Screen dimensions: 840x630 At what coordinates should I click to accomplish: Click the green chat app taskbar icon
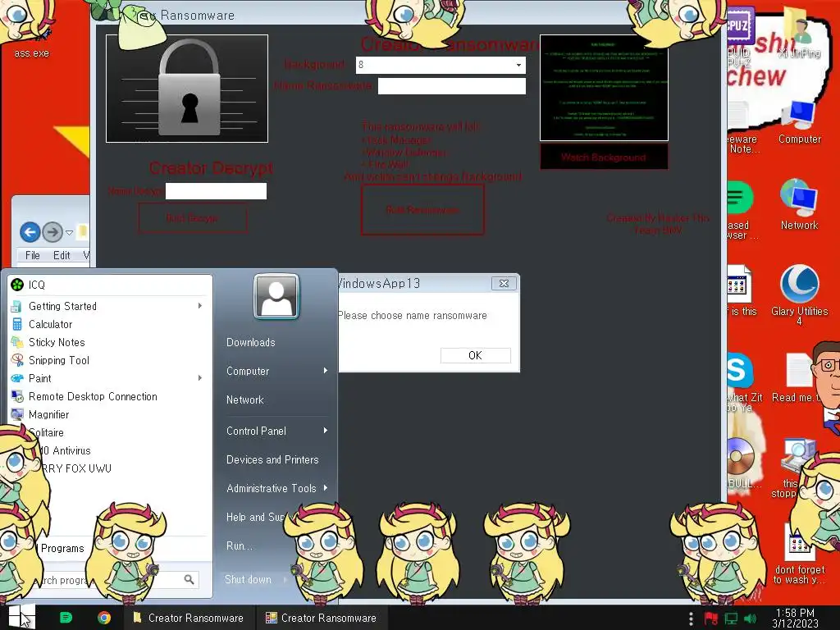click(66, 618)
